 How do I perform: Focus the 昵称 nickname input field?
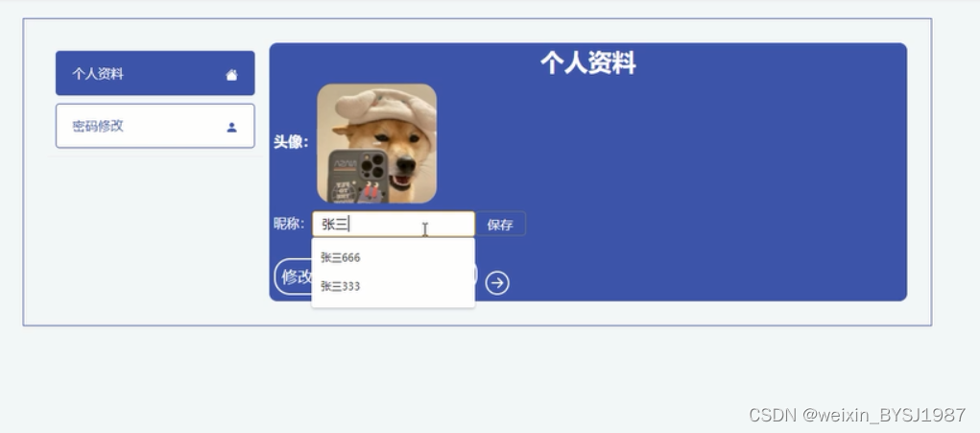(x=394, y=225)
